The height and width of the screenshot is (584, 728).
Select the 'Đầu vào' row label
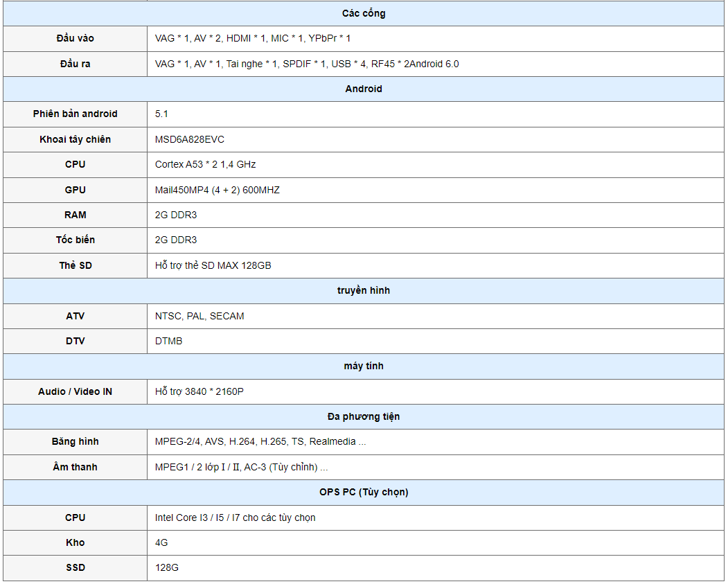(75, 38)
